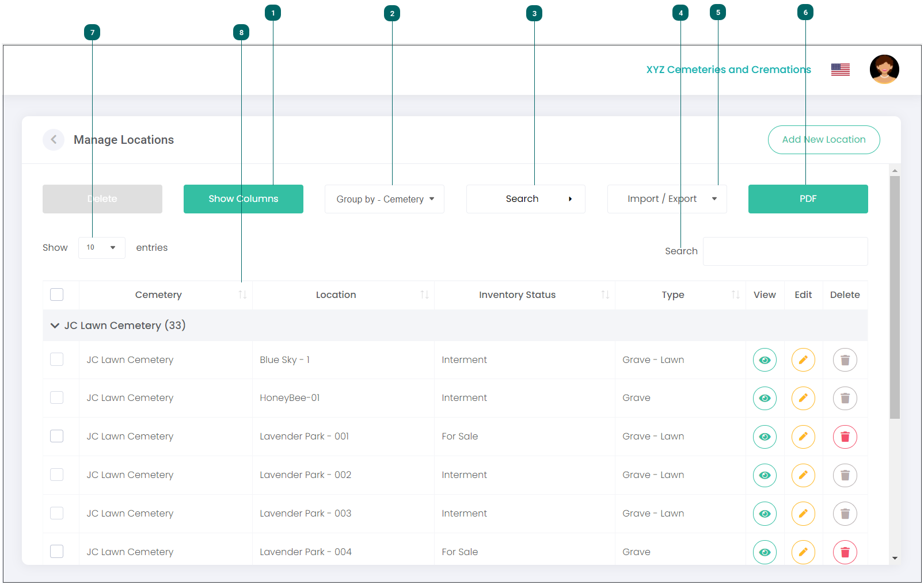
Task: Export the table with PDF button
Action: pos(808,199)
